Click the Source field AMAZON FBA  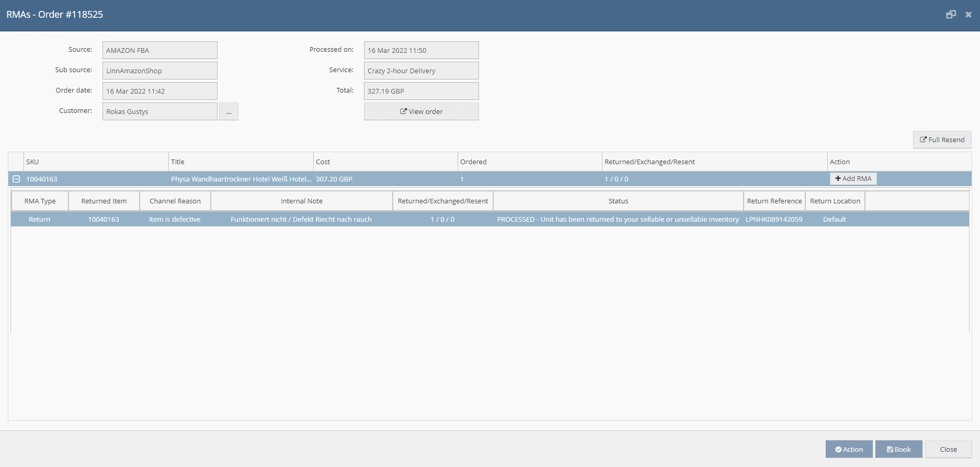[159, 50]
